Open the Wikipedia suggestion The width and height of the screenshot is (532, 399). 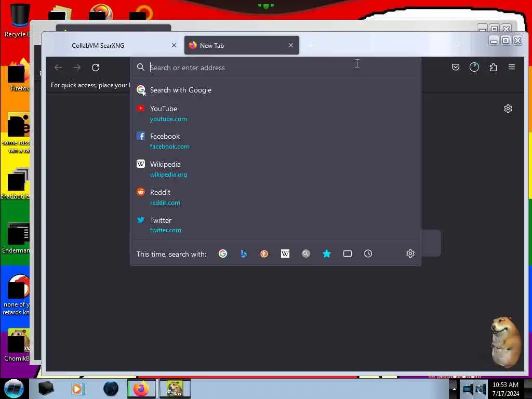275,169
